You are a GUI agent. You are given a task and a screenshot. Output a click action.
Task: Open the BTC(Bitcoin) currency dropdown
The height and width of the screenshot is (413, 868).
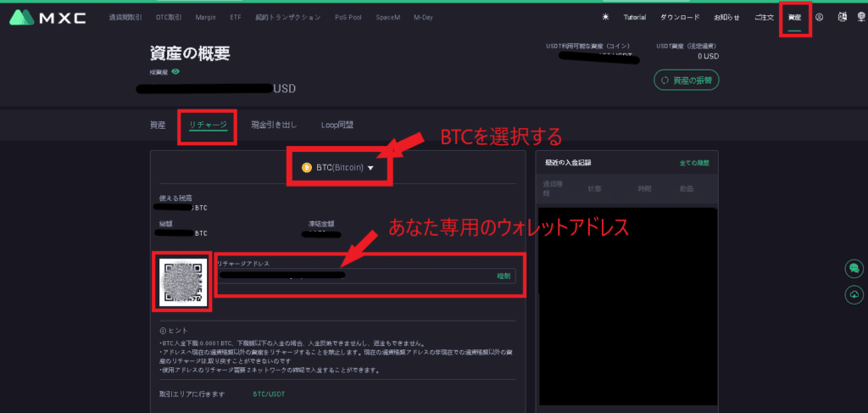tap(337, 167)
